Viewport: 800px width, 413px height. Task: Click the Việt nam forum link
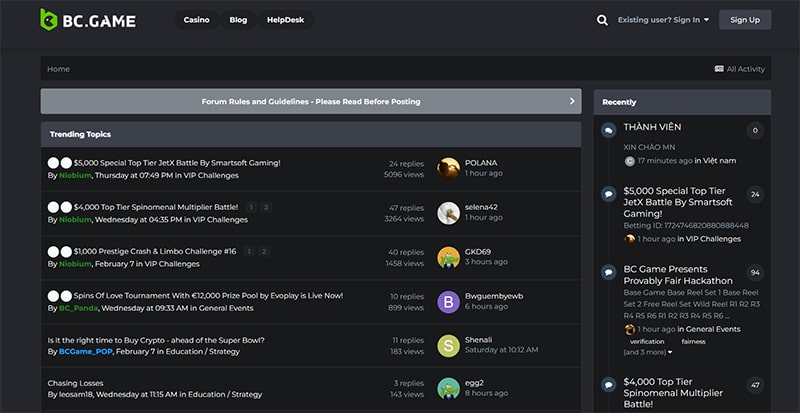(719, 161)
